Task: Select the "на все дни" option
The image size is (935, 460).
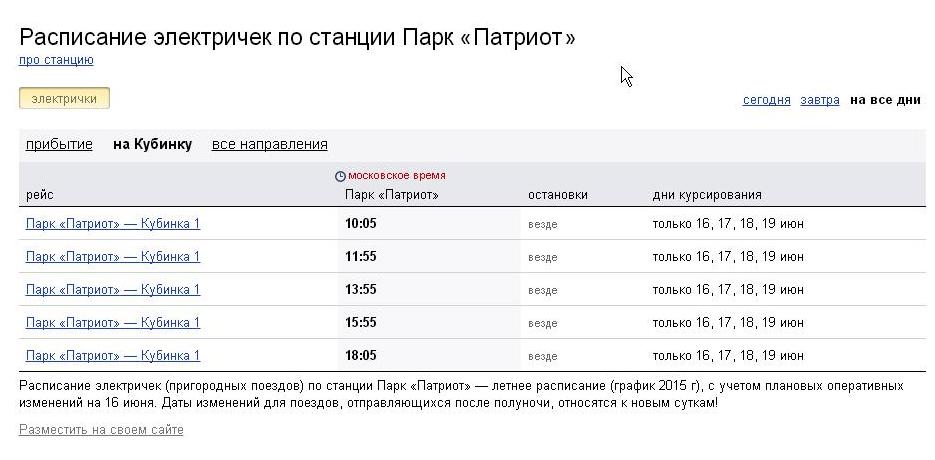Action: click(x=885, y=100)
